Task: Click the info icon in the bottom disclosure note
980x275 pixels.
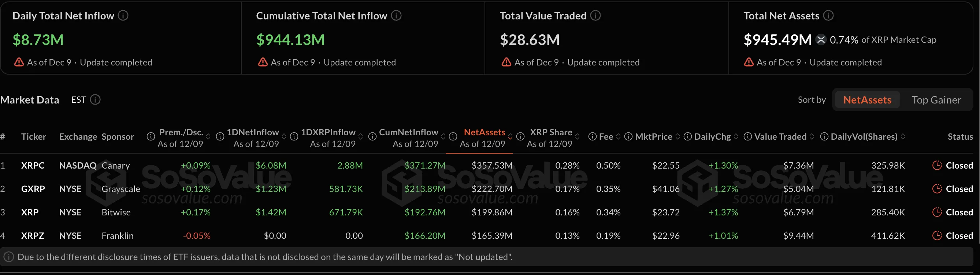Action: pos(9,257)
